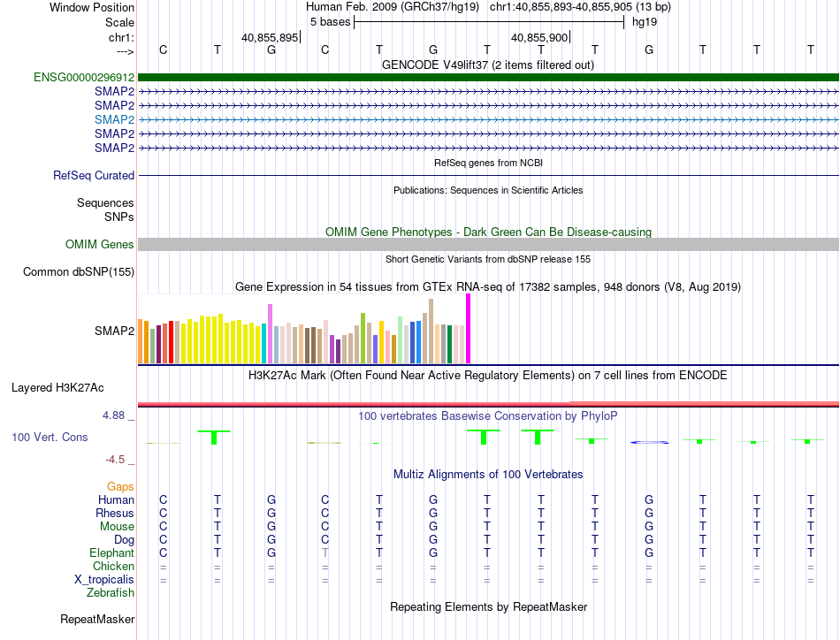Screen dimensions: 840x640
Task: Open the GTEx Gene Expression track title
Action: 488,287
